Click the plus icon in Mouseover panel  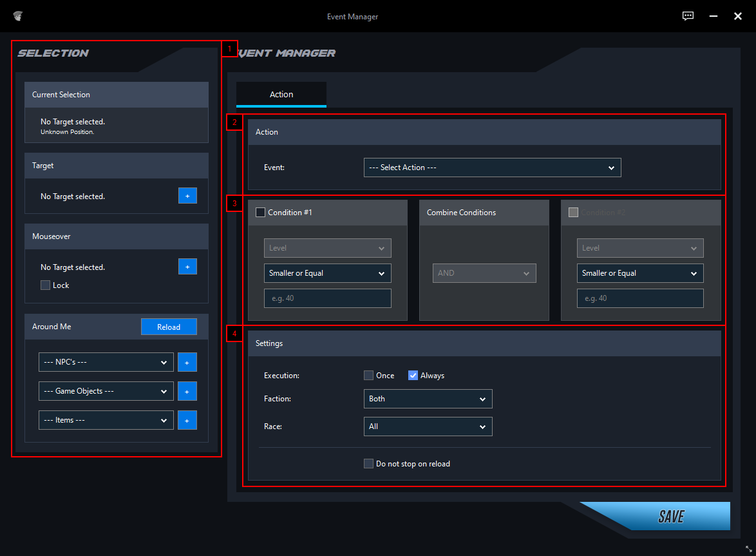click(x=187, y=267)
